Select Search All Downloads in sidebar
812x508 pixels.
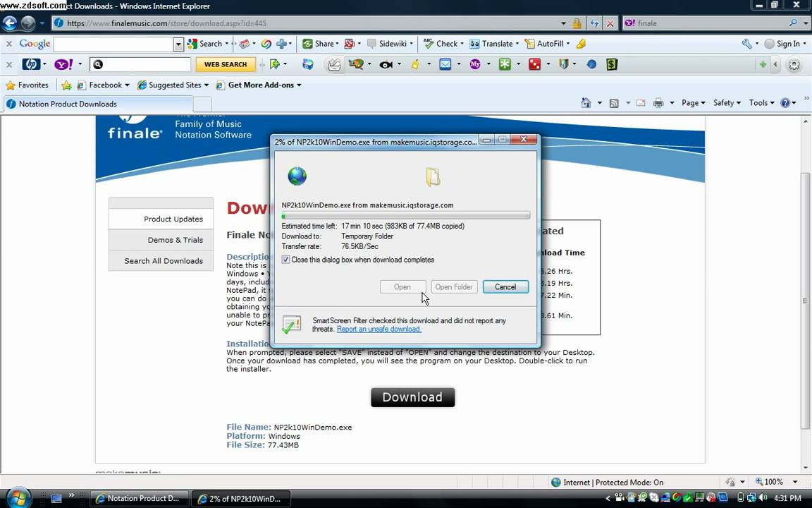(x=161, y=261)
